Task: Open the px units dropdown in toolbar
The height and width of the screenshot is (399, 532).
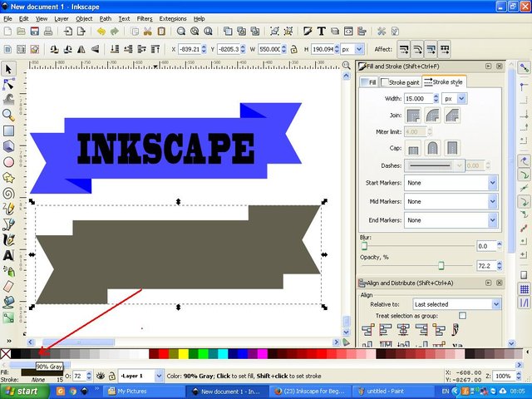Action: [x=352, y=50]
